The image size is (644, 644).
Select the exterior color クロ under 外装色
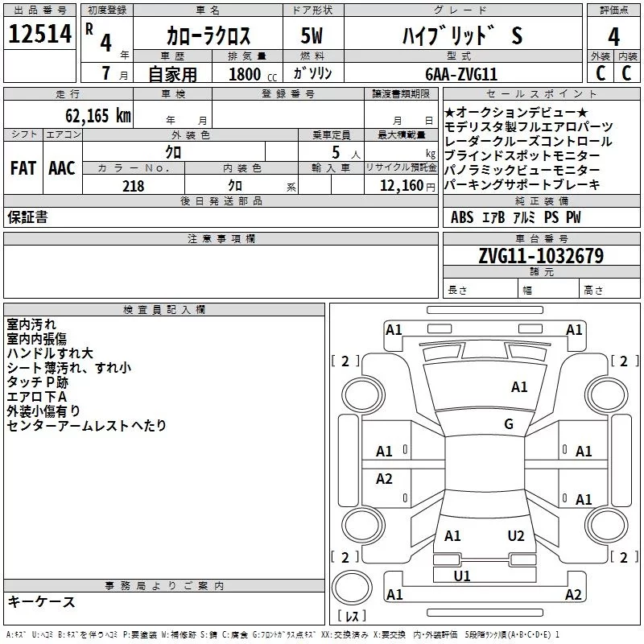pyautogui.click(x=173, y=152)
